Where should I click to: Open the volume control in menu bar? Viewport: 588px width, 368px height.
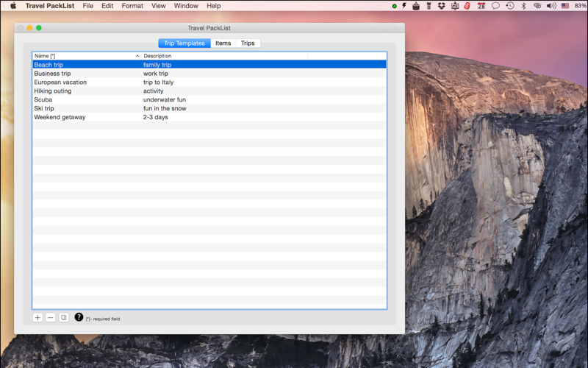[551, 6]
